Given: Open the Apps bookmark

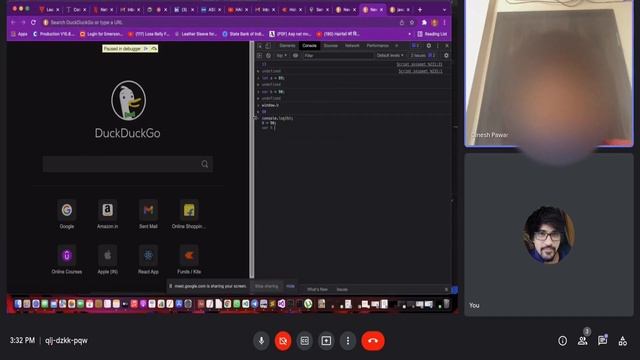Looking at the screenshot, I should [x=19, y=34].
